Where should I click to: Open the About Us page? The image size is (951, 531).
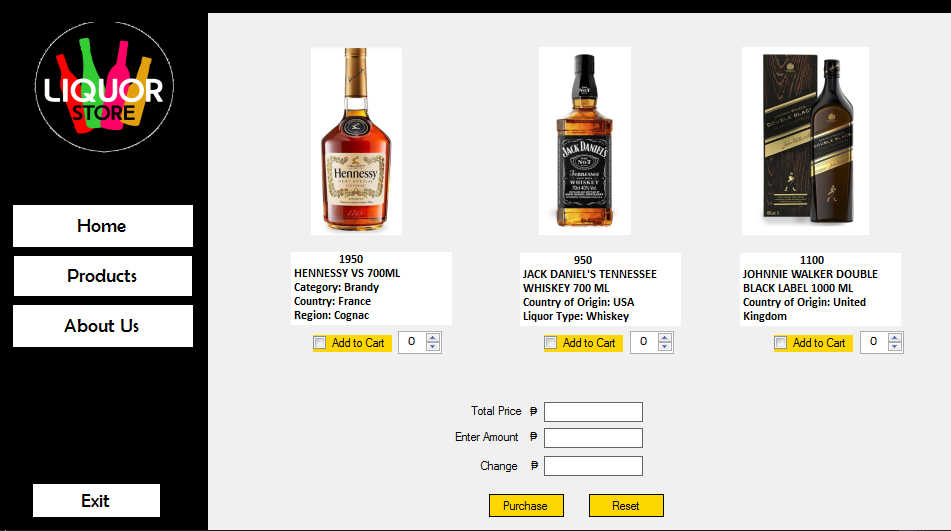coord(102,326)
